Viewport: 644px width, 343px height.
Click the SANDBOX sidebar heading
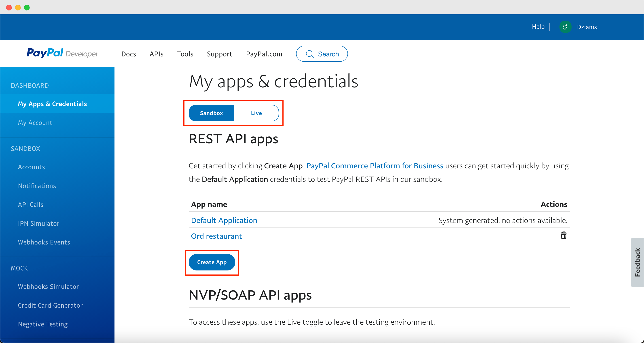tap(25, 148)
